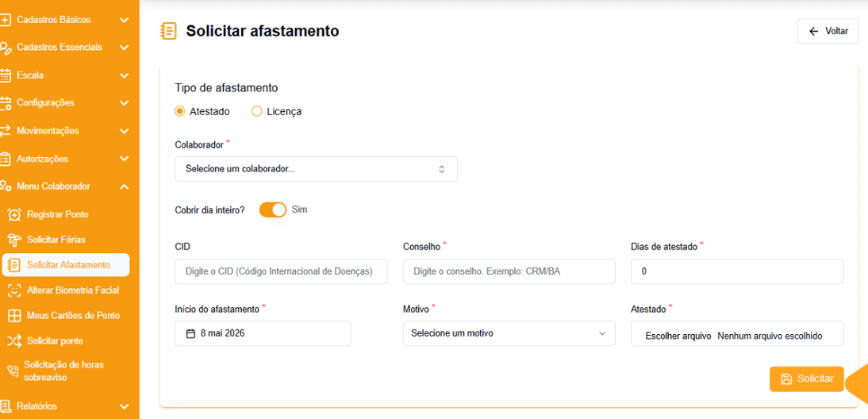The image size is (868, 419).
Task: Click the save icon on Solicitar button
Action: pyautogui.click(x=786, y=379)
